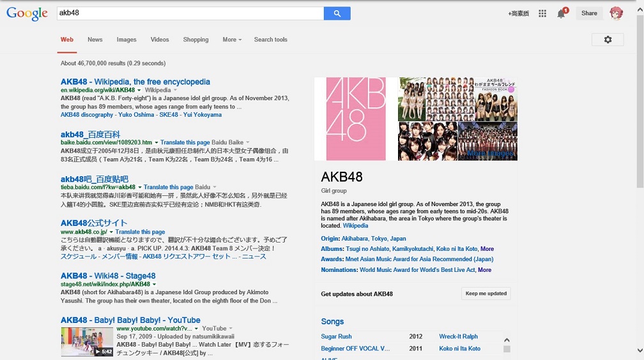Open the Akihabara, Tokyo, Japan origin link
This screenshot has height=360, width=644.
(374, 239)
